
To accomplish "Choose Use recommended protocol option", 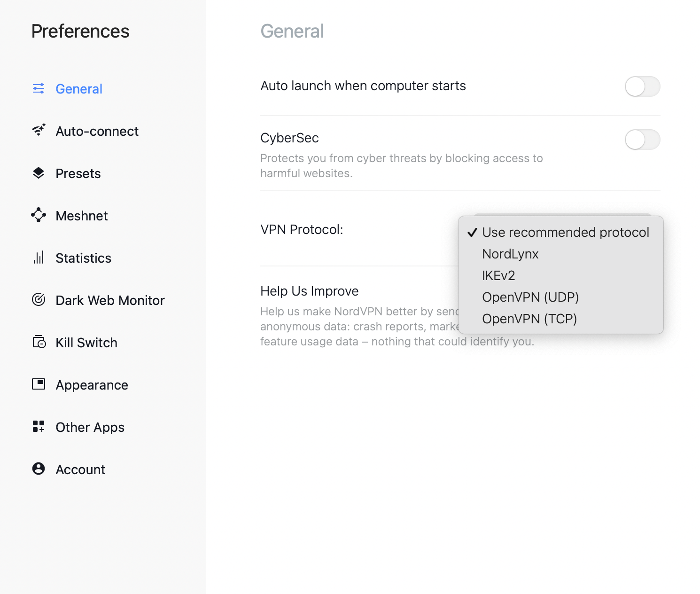I will (565, 233).
